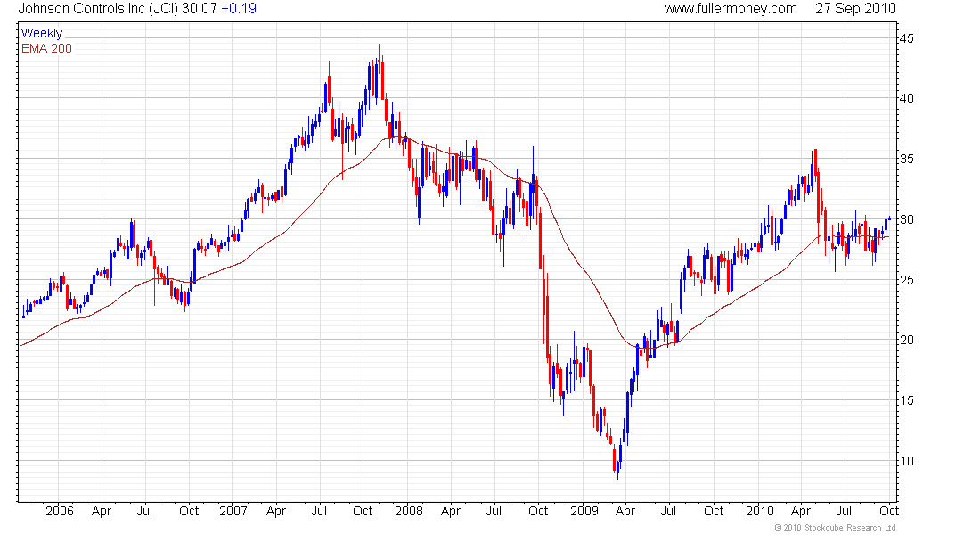
Task: Click the '45' price axis label
Action: coord(906,39)
